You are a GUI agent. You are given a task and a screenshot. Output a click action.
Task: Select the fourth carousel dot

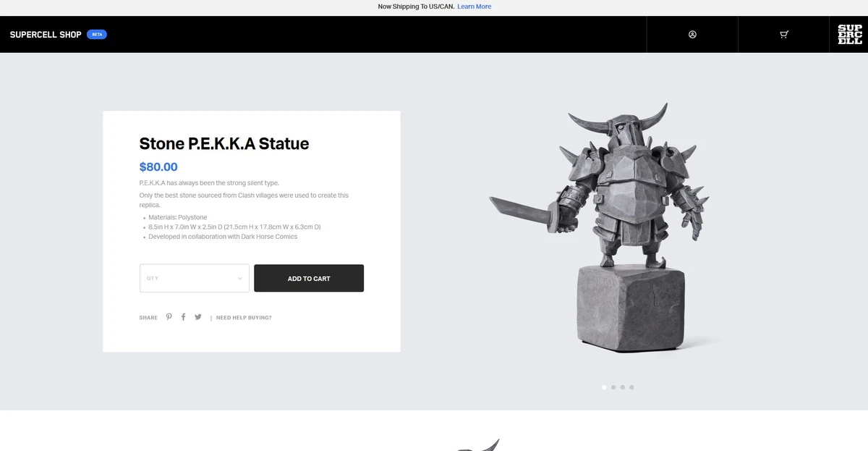[x=631, y=387]
